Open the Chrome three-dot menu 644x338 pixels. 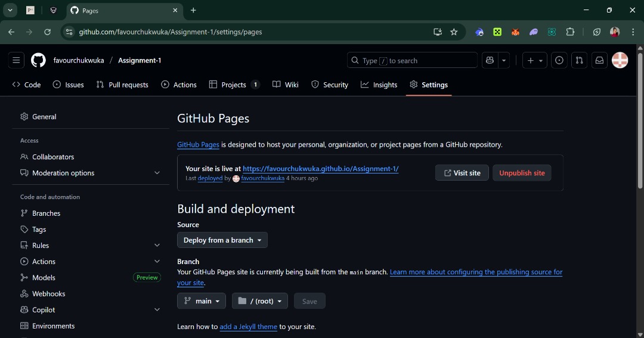[x=633, y=32]
